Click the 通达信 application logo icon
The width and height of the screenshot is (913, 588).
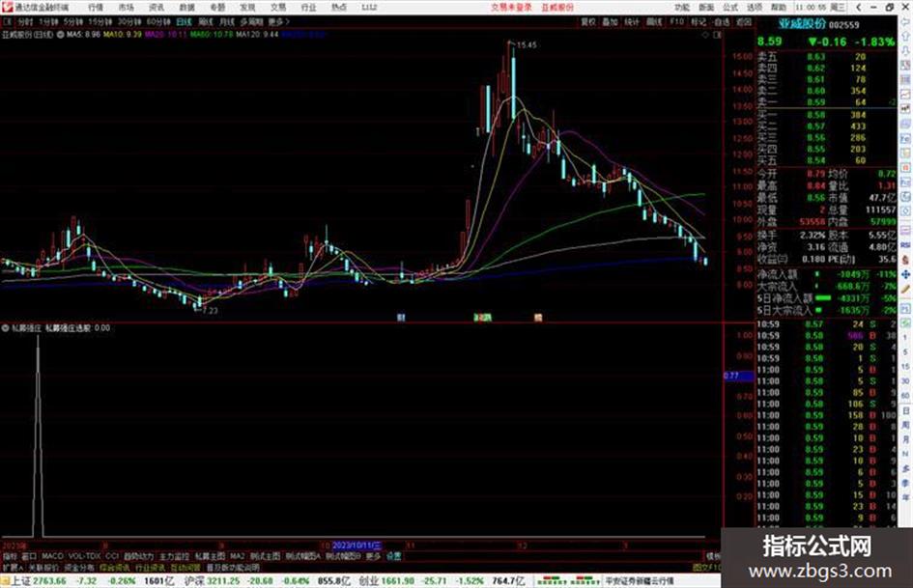click(7, 7)
